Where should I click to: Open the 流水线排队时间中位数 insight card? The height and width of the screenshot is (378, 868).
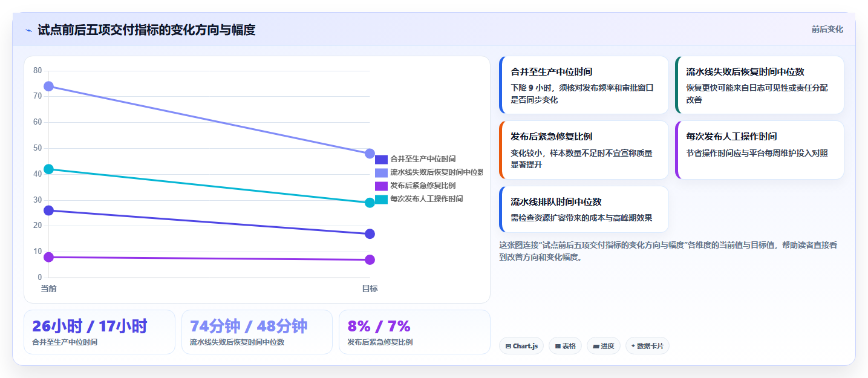pyautogui.click(x=584, y=209)
